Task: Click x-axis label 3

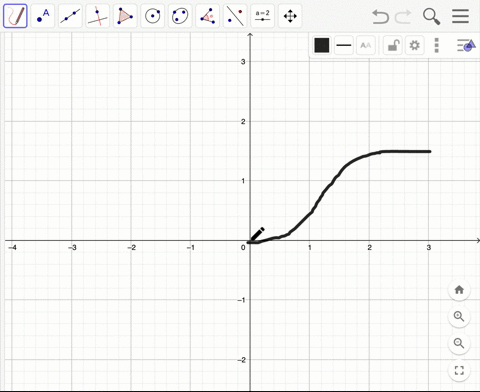Action: [429, 247]
